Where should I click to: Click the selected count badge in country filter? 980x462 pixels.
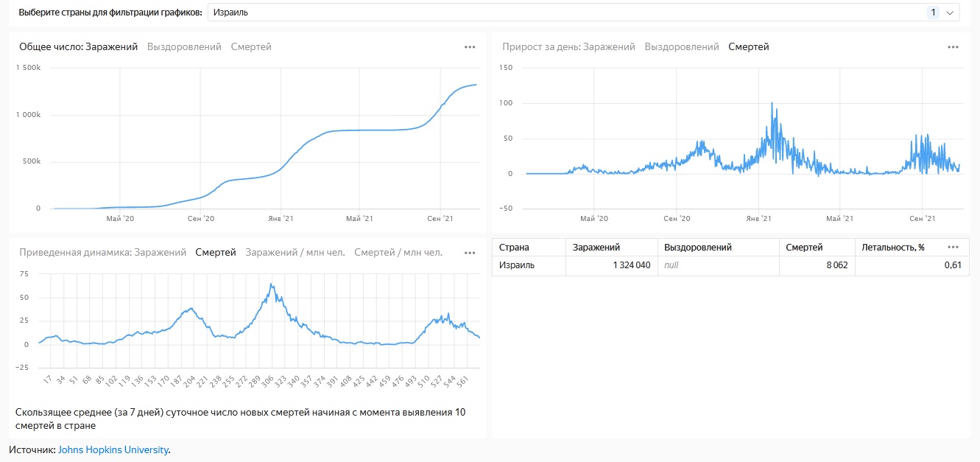933,13
